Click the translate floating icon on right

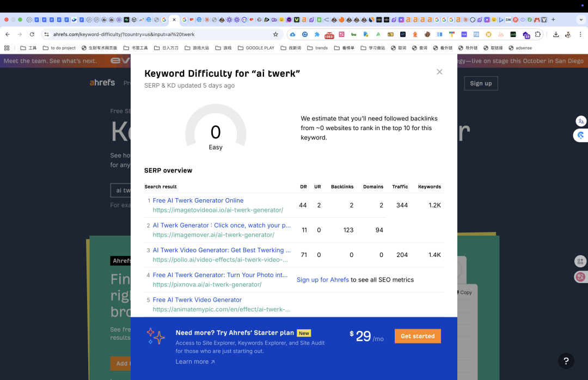click(581, 121)
